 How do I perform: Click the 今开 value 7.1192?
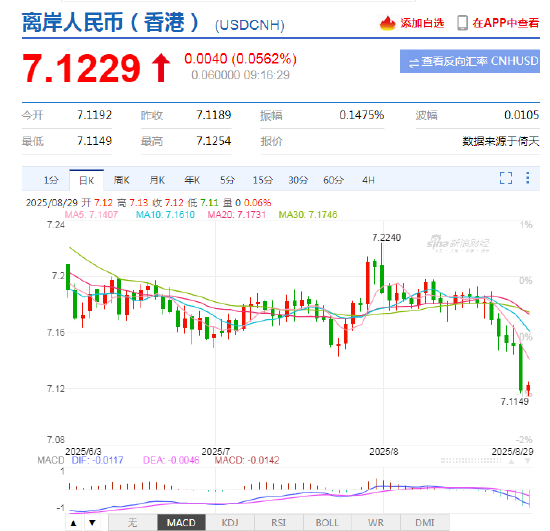click(x=95, y=115)
